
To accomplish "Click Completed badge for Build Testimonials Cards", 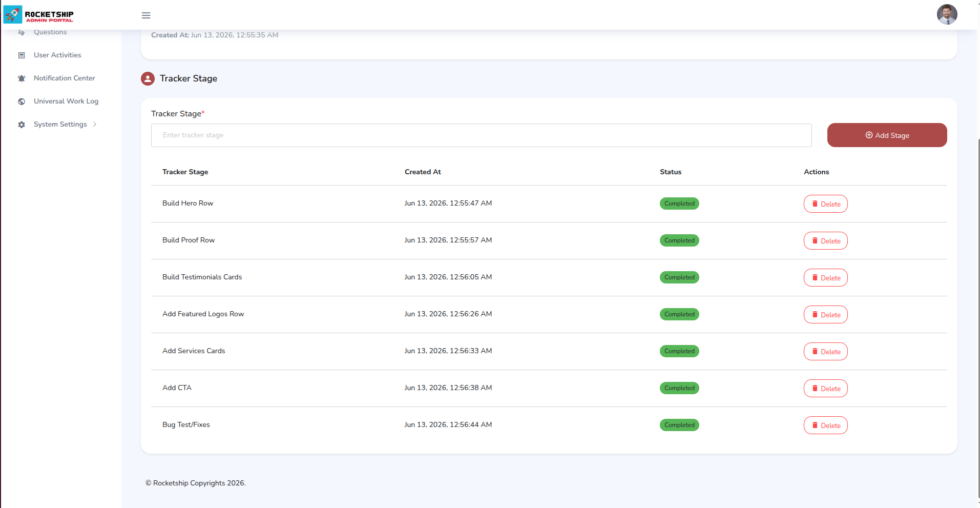I will (679, 277).
